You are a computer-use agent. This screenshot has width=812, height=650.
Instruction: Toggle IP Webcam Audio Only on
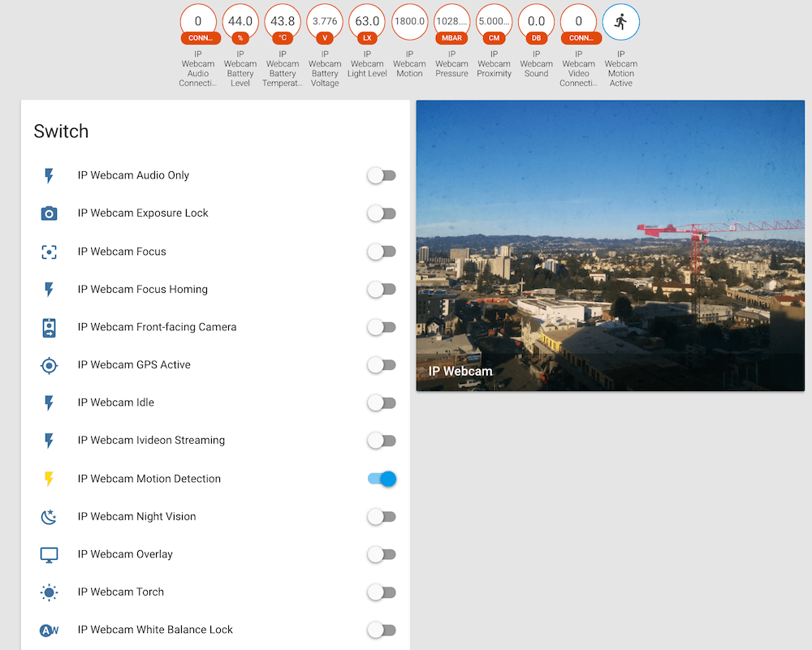click(x=382, y=175)
